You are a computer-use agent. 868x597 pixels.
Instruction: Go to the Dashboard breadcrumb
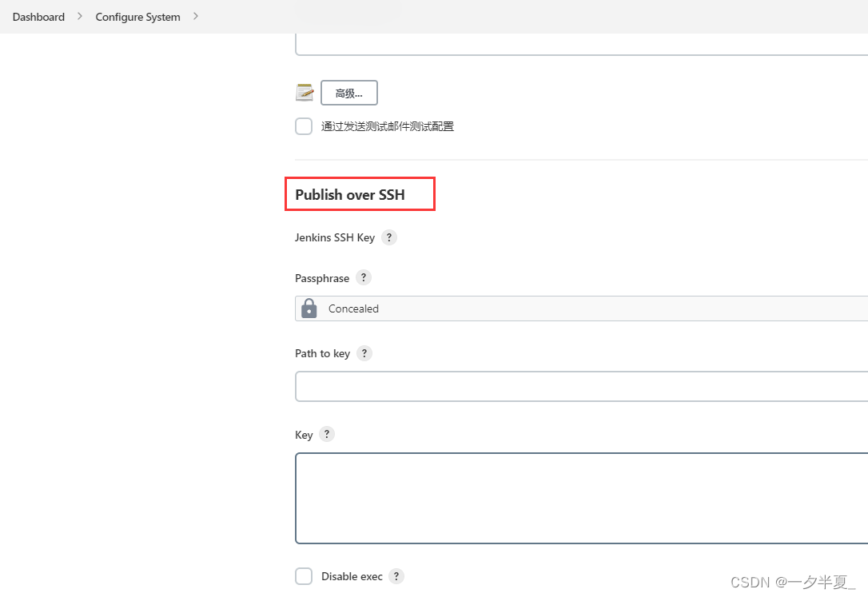pyautogui.click(x=38, y=17)
